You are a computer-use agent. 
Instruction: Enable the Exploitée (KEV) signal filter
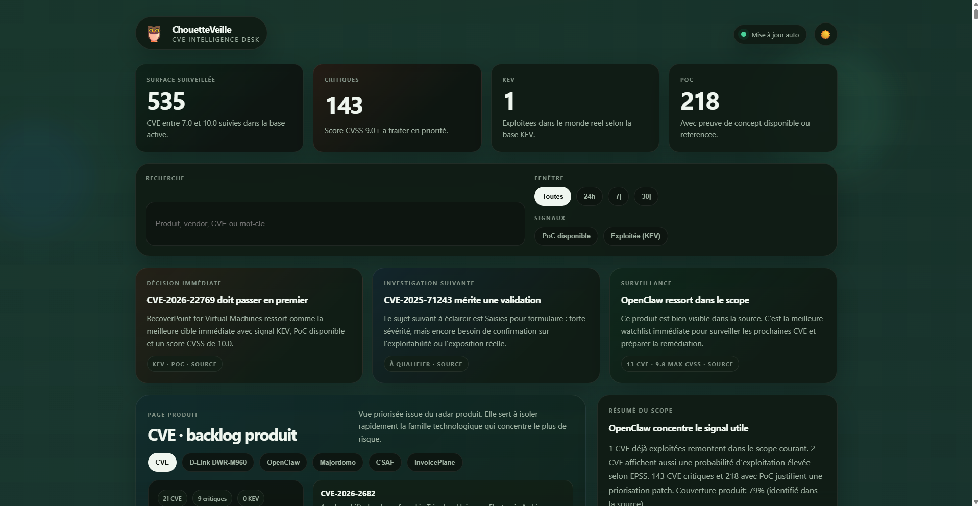[635, 236]
